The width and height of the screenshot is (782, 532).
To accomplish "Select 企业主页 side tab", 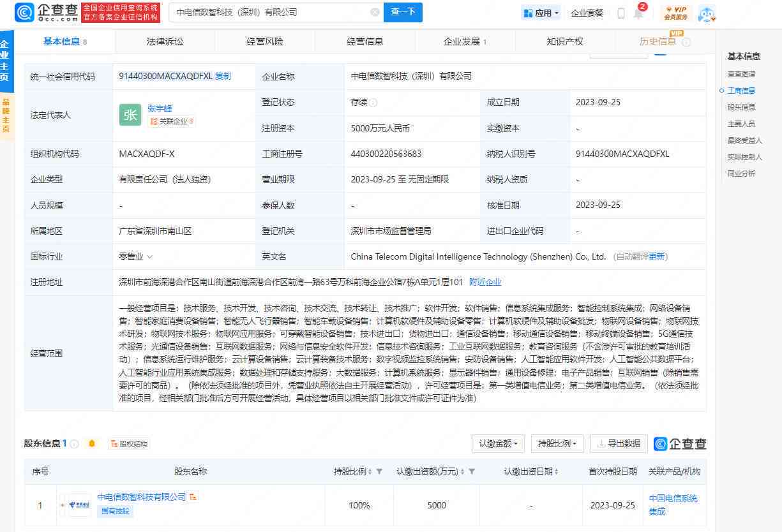I will [5, 61].
